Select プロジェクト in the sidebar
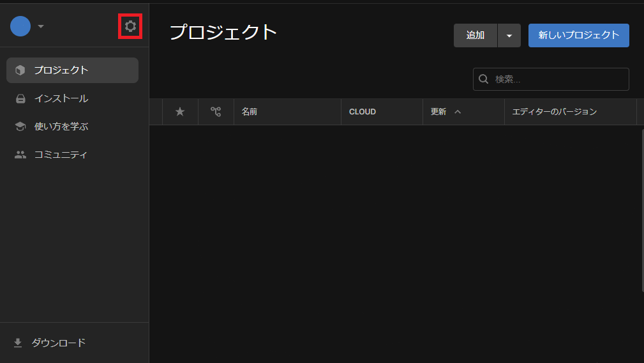 coord(72,70)
